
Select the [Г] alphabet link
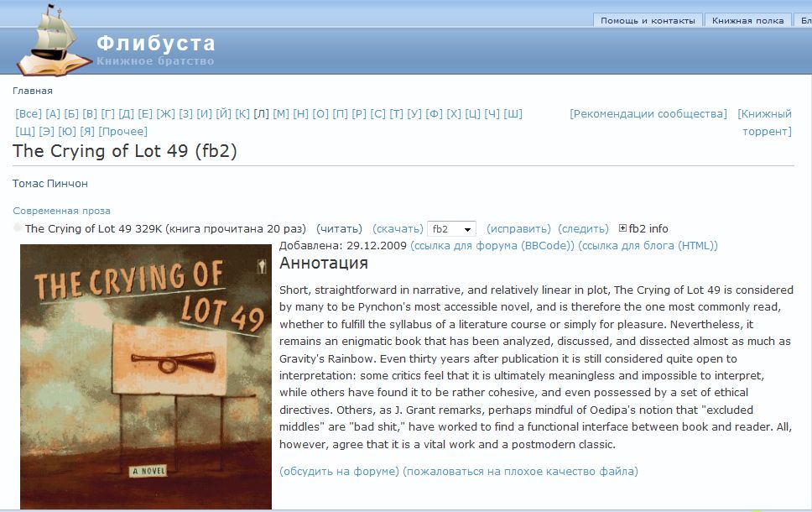[107, 113]
